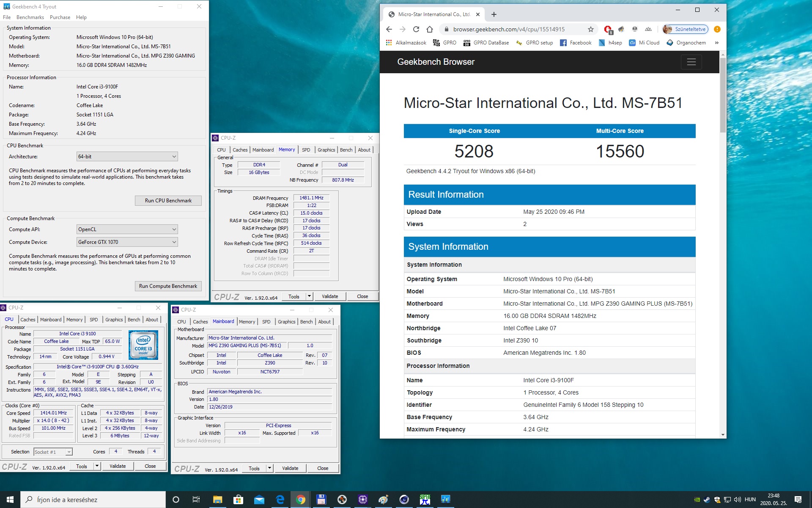The height and width of the screenshot is (508, 812).
Task: Open Microsoft Store from the taskbar
Action: pyautogui.click(x=238, y=500)
